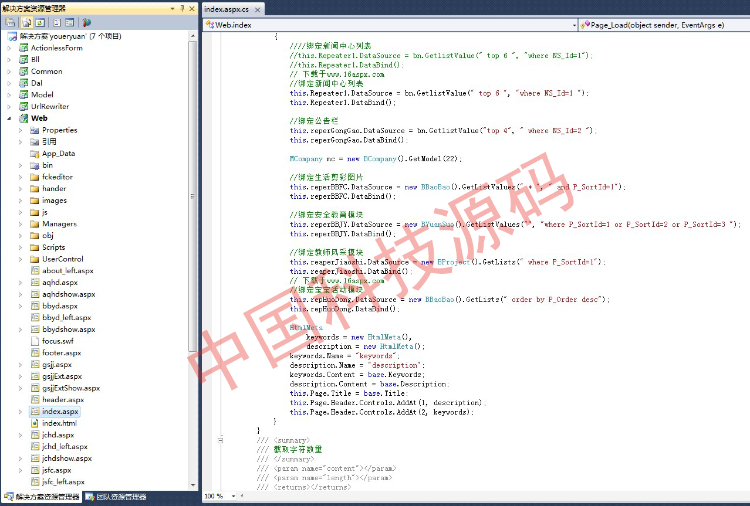750x506 pixels.
Task: Click the Scripts folder icon
Action: 34,247
